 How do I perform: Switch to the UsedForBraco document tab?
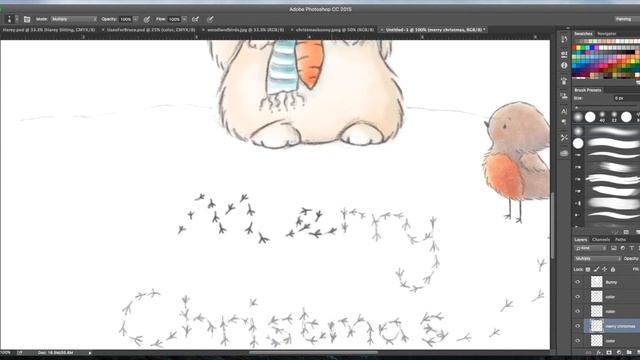tap(151, 30)
